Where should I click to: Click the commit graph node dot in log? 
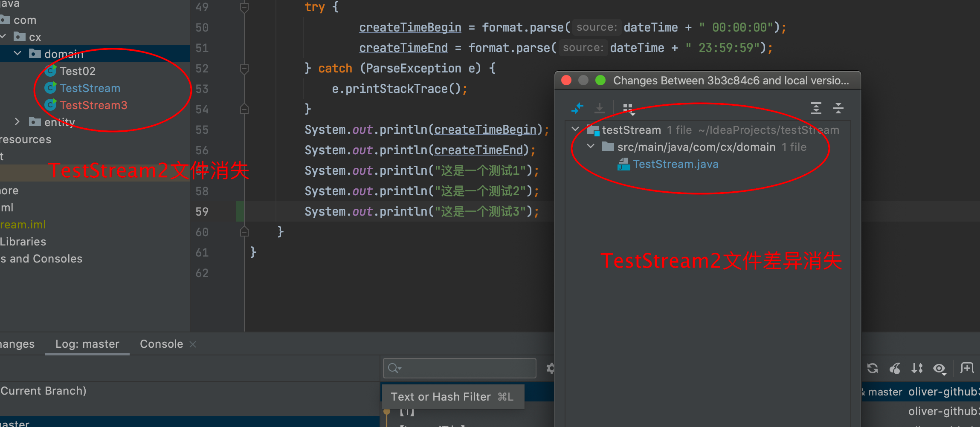(x=387, y=412)
